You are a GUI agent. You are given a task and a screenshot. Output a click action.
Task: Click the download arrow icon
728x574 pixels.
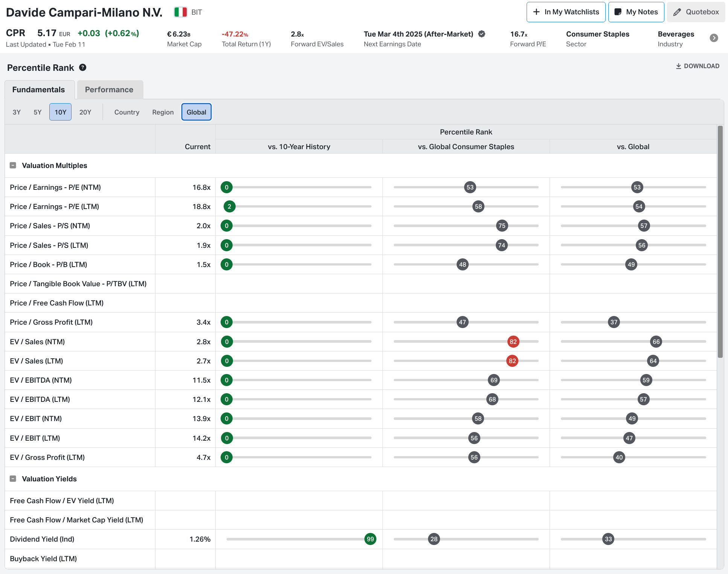(678, 66)
